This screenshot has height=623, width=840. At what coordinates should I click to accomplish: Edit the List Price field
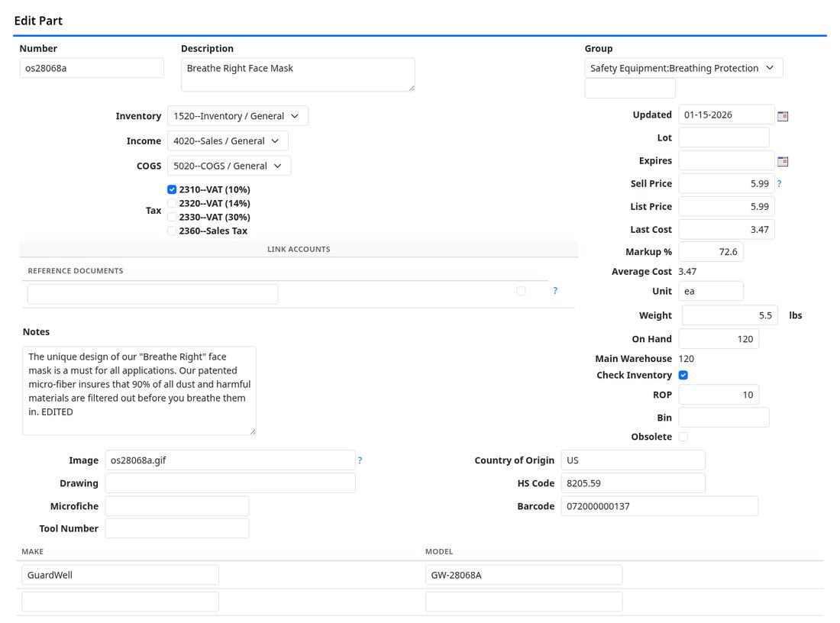click(726, 206)
